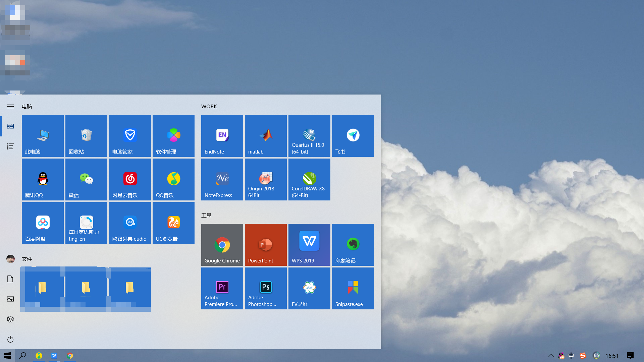Open EV录屏 screen recorder tile
The height and width of the screenshot is (362, 644).
click(309, 288)
